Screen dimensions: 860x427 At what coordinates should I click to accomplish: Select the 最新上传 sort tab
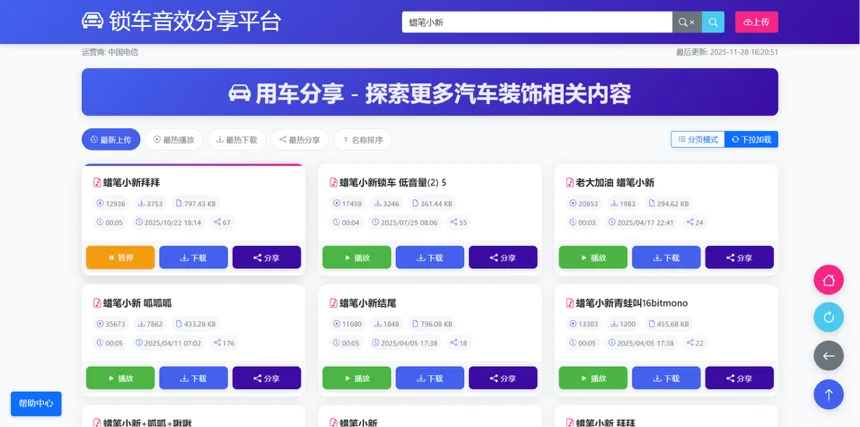pyautogui.click(x=111, y=140)
